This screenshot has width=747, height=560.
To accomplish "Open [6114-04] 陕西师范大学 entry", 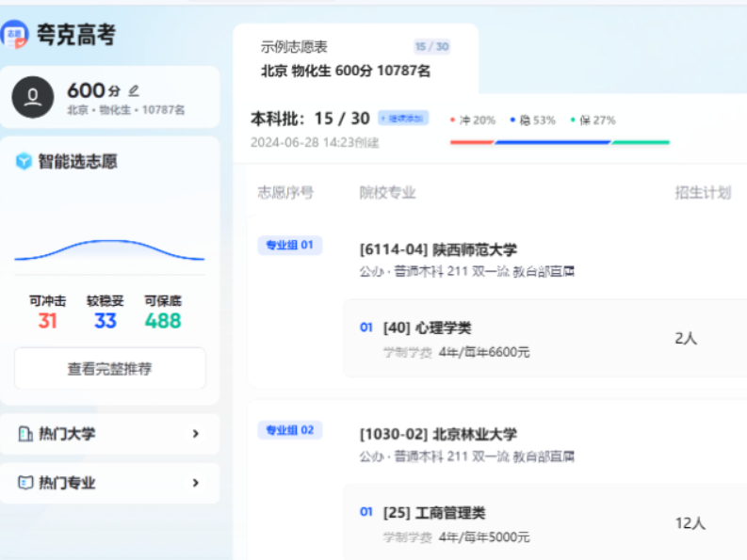I will 438,249.
